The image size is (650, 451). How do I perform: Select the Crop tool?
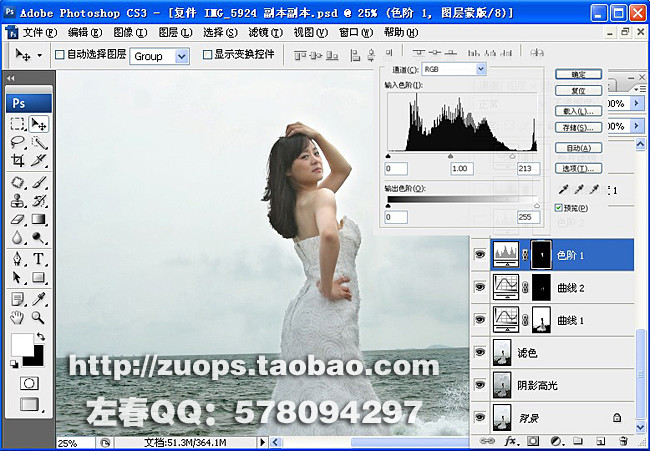coord(18,160)
